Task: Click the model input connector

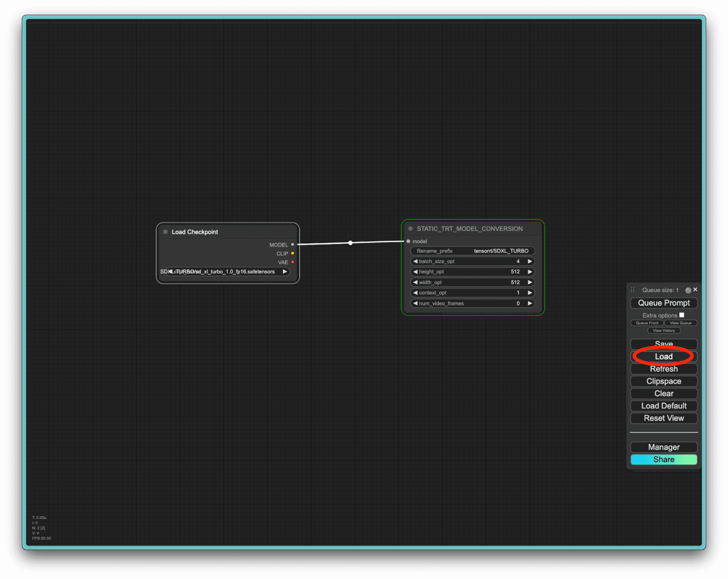Action: coord(408,241)
